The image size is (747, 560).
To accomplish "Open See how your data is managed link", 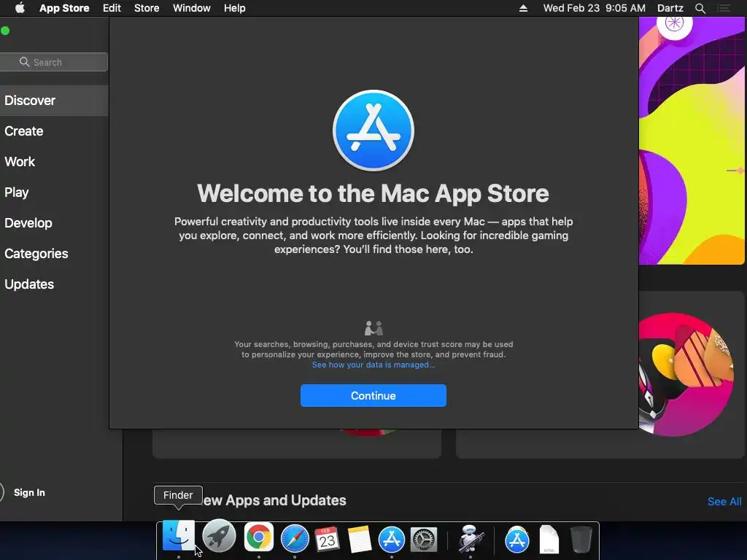I will tap(373, 365).
